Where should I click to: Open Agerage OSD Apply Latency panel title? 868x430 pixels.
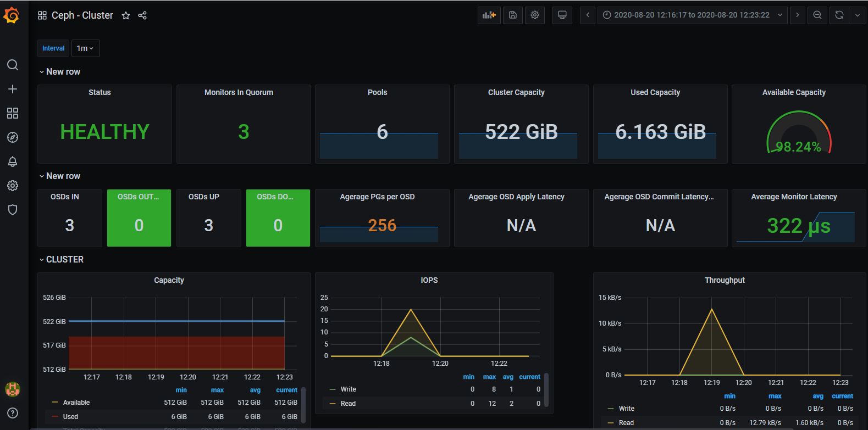point(516,197)
